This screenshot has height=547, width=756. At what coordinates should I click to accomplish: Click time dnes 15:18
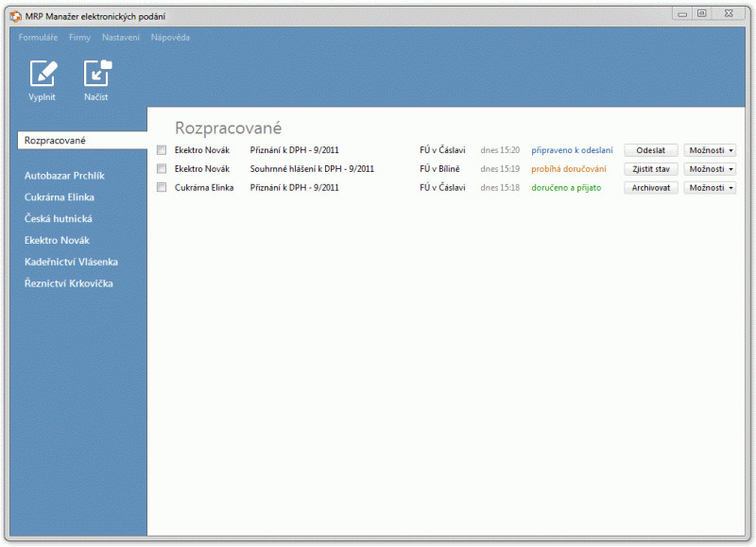tap(500, 188)
